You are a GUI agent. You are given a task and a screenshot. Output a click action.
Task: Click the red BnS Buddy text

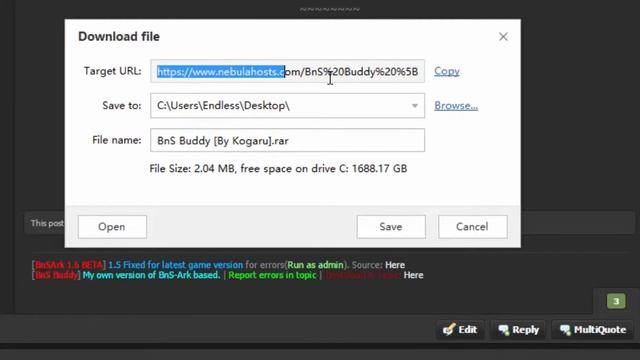coord(56,275)
